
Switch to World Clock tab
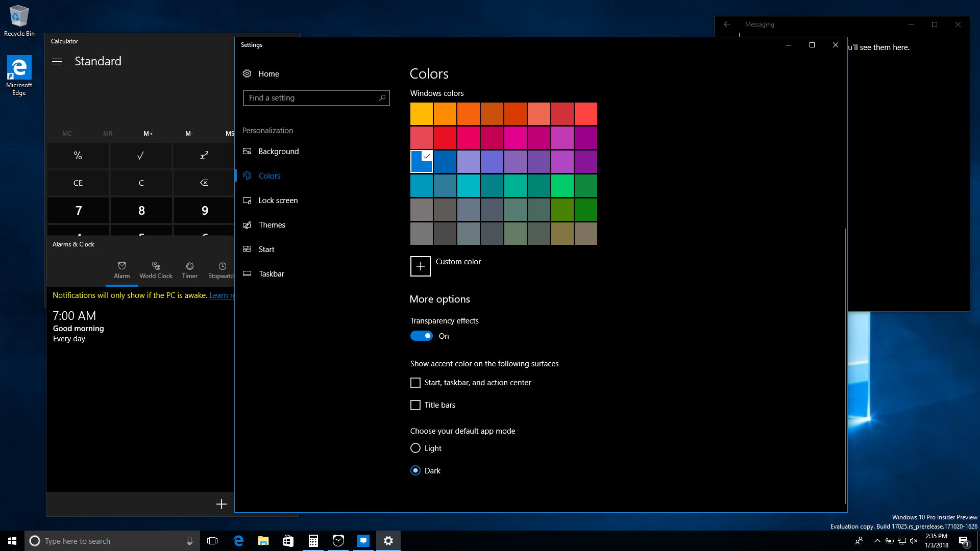tap(156, 270)
